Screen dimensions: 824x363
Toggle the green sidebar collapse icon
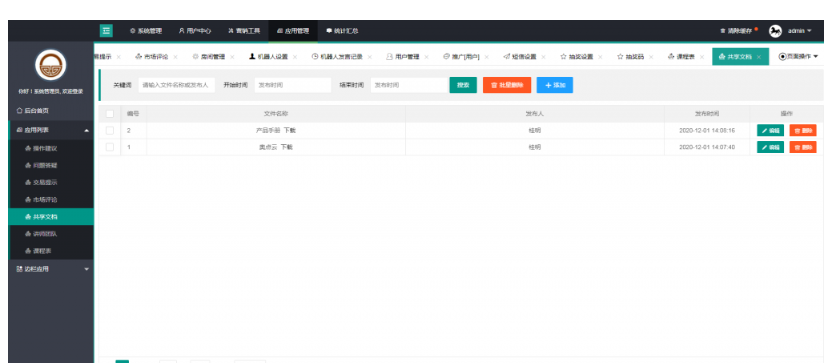106,31
